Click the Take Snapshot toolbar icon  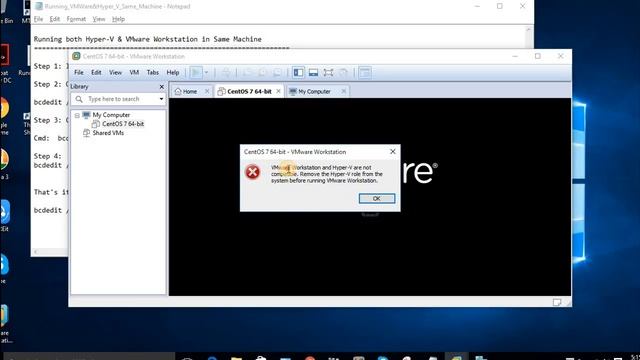[x=247, y=73]
